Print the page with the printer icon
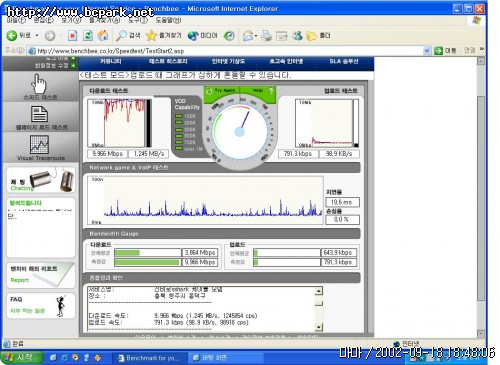Image resolution: width=500 pixels, height=365 pixels. coord(266,36)
